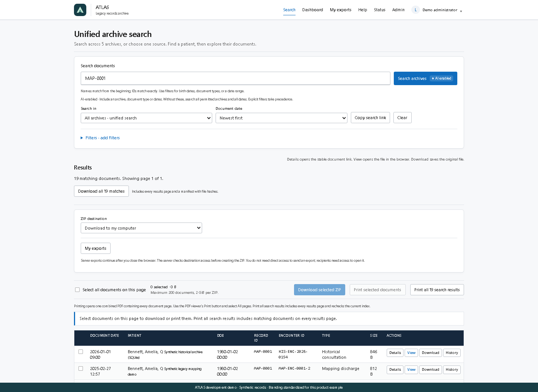This screenshot has height=392, width=538.
Task: Go to the Dashboard nav item
Action: (x=313, y=10)
